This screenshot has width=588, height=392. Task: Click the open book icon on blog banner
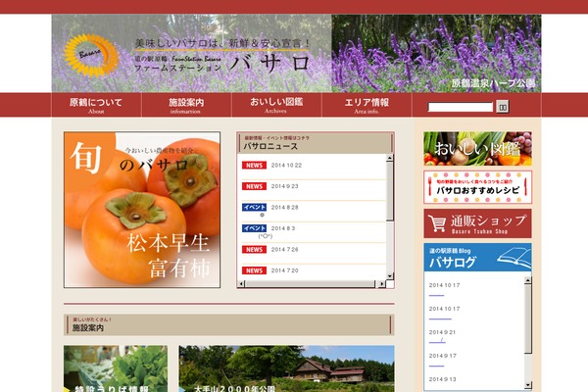[514, 257]
